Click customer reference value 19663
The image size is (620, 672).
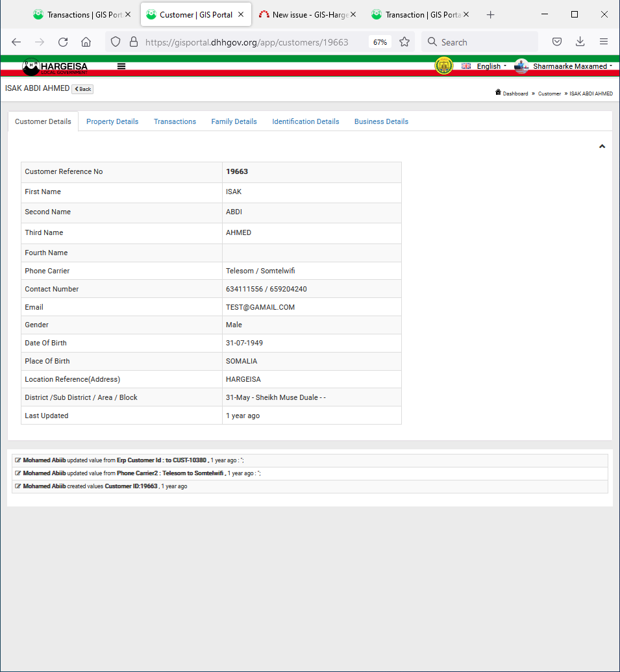[x=237, y=171]
